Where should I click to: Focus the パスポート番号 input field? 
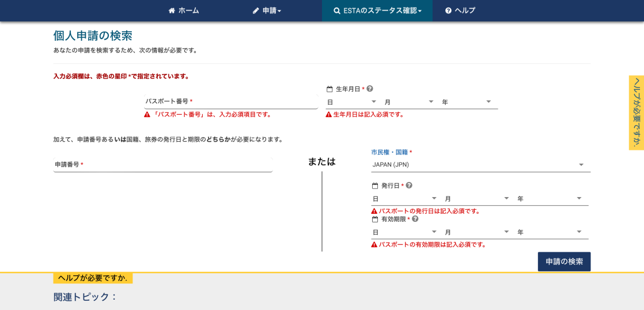click(230, 101)
